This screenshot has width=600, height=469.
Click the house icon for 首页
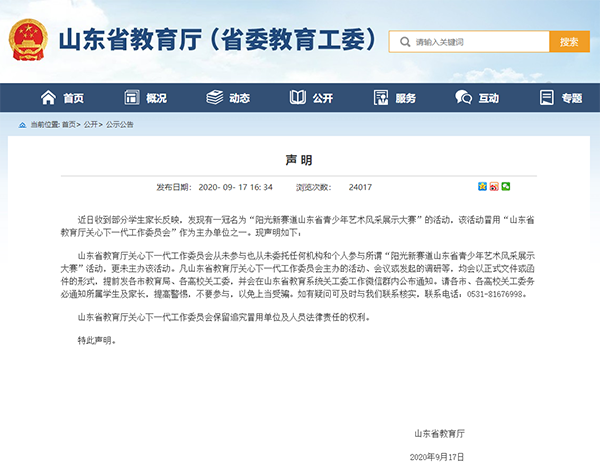(47, 98)
